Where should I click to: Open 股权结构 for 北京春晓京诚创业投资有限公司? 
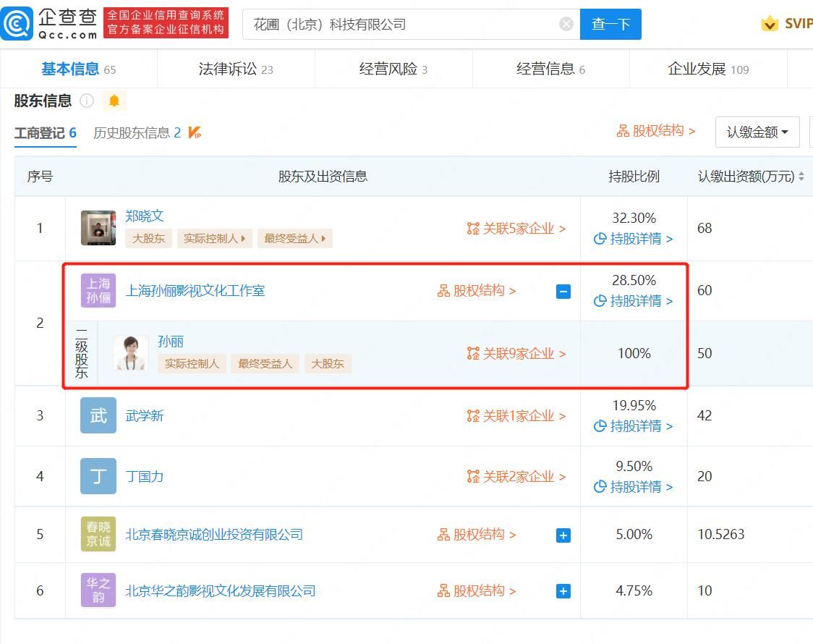pyautogui.click(x=477, y=535)
